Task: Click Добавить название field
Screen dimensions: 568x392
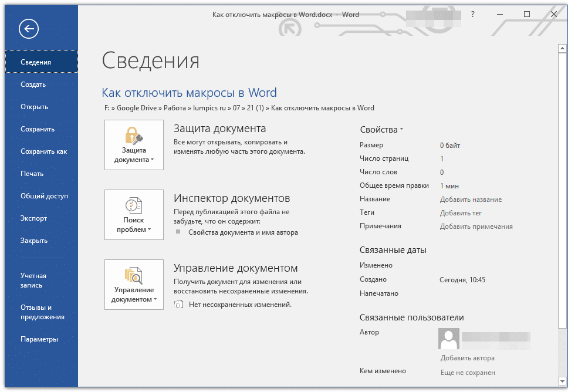Action: (471, 200)
